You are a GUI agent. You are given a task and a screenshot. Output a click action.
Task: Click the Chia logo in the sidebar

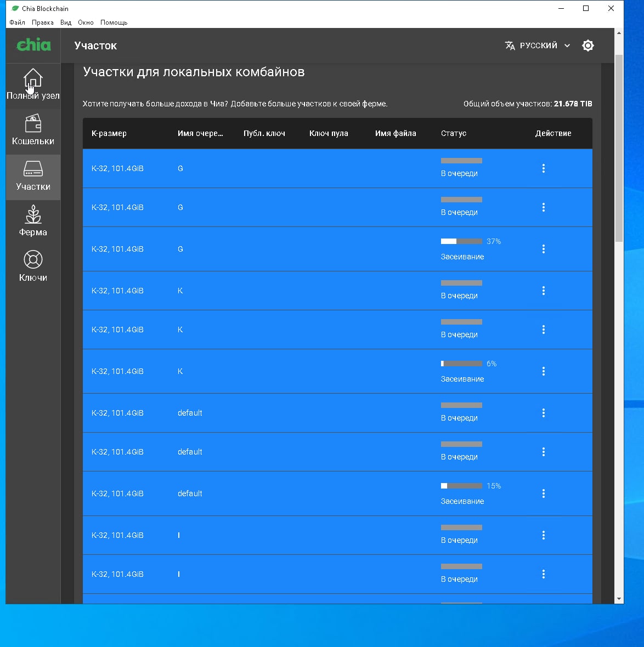click(x=33, y=45)
